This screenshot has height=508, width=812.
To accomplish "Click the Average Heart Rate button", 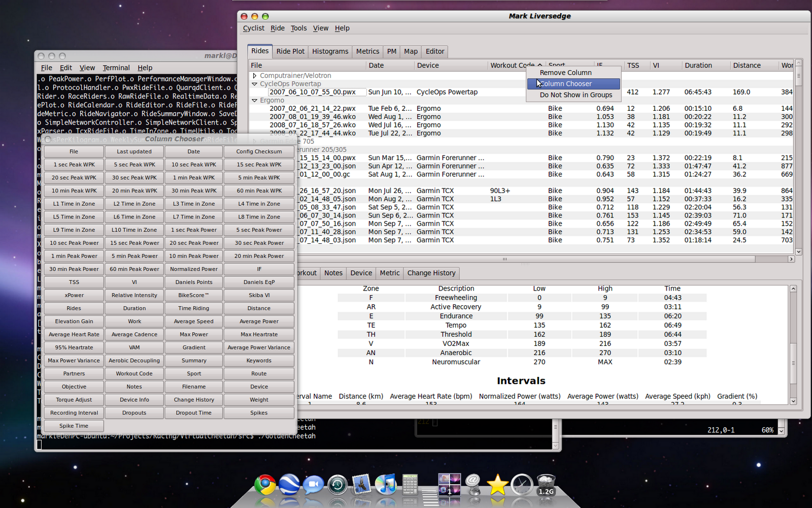I will 74,335.
